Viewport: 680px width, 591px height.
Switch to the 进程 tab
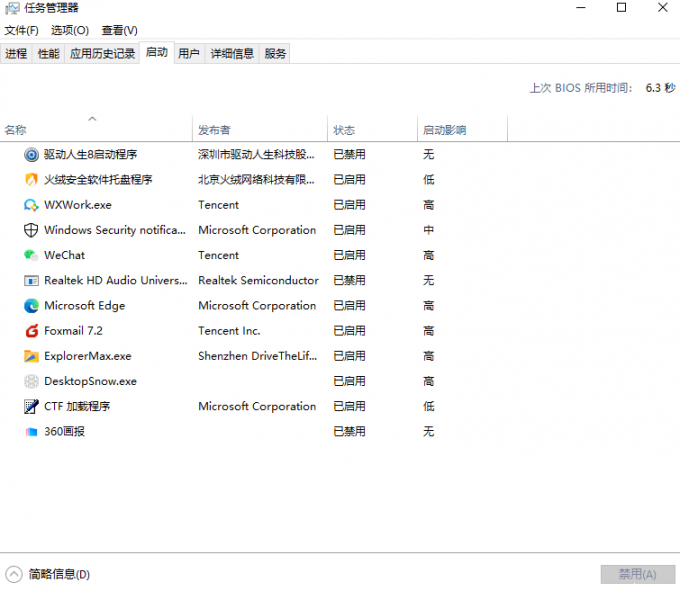click(16, 53)
